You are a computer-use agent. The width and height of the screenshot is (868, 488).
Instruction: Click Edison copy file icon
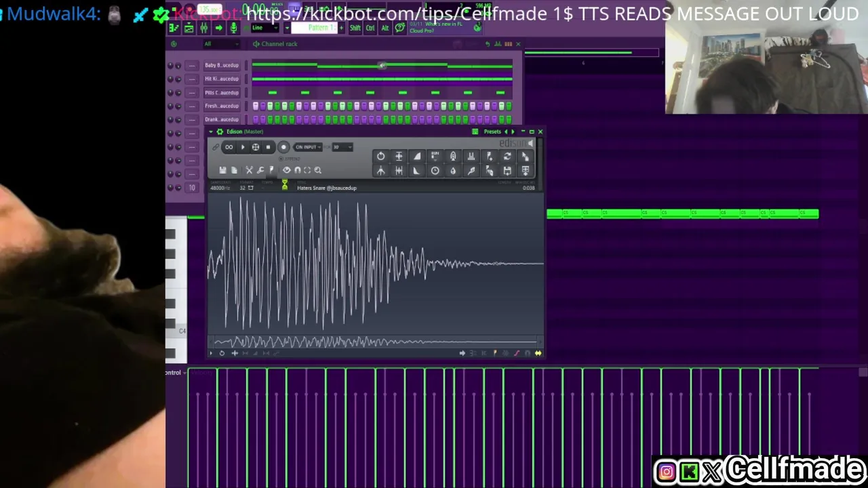point(234,170)
